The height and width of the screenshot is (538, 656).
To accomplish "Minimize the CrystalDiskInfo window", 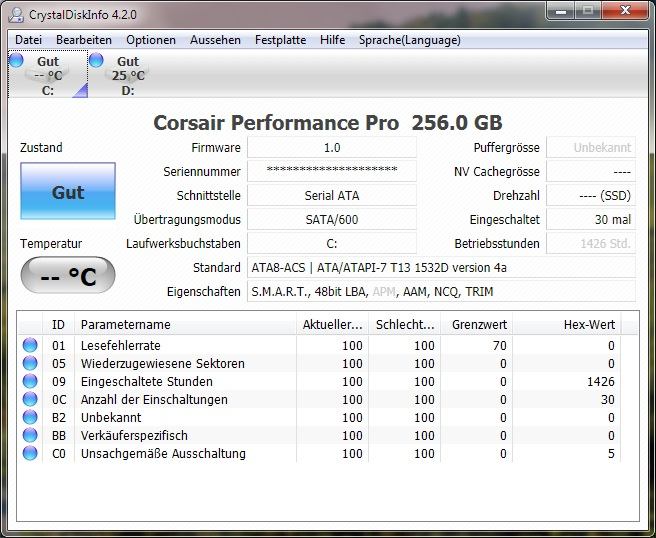I will point(561,10).
